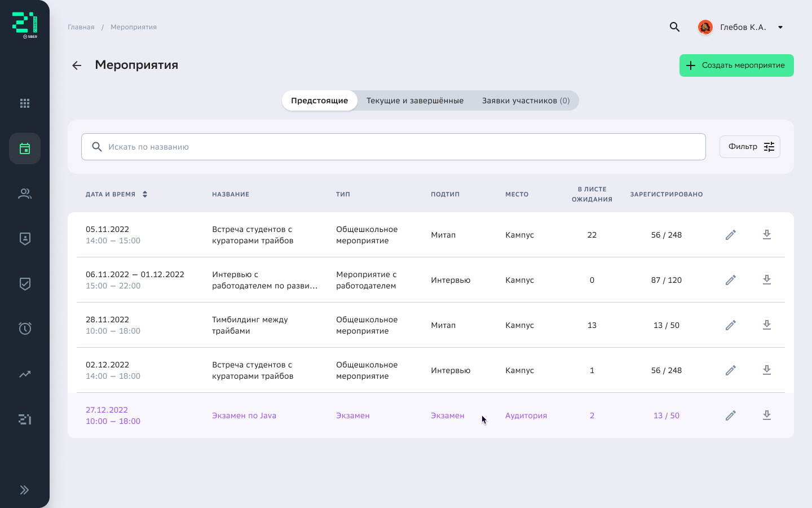Open the Глебов К.А. user dropdown
812x508 pixels.
(780, 27)
